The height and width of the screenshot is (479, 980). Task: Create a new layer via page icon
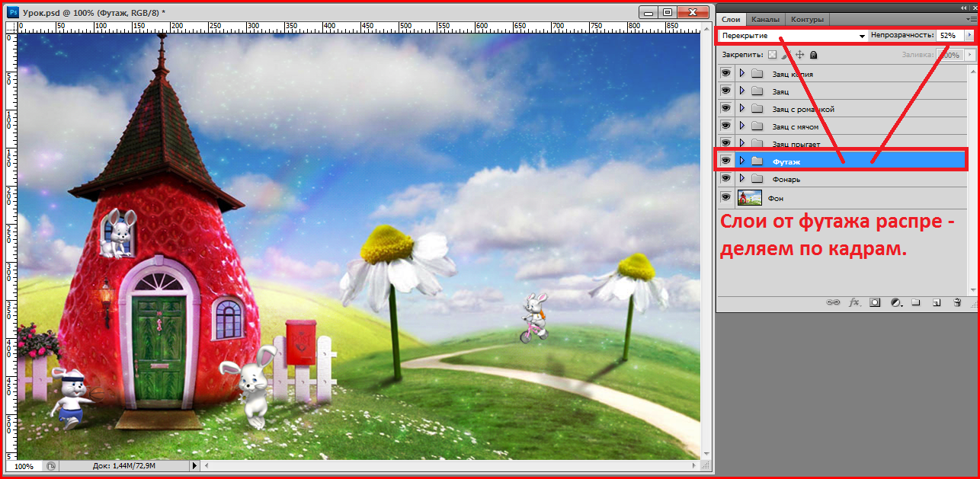click(937, 302)
